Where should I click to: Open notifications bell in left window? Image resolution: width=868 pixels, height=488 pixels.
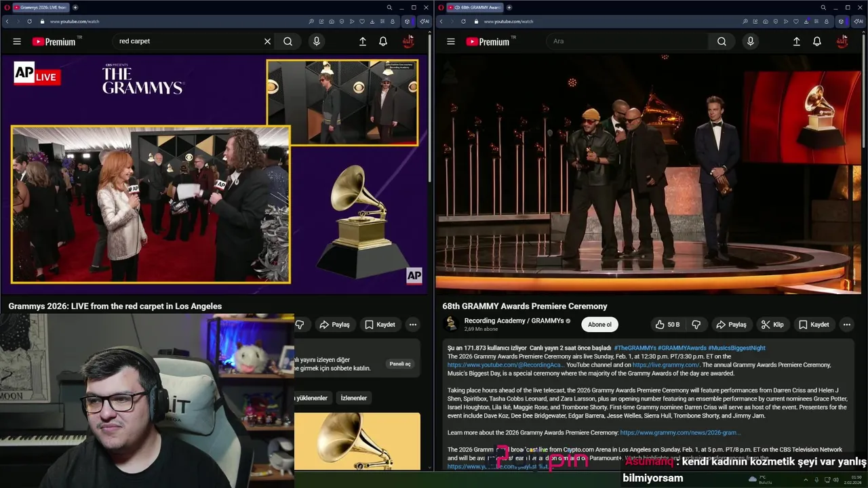[383, 41]
